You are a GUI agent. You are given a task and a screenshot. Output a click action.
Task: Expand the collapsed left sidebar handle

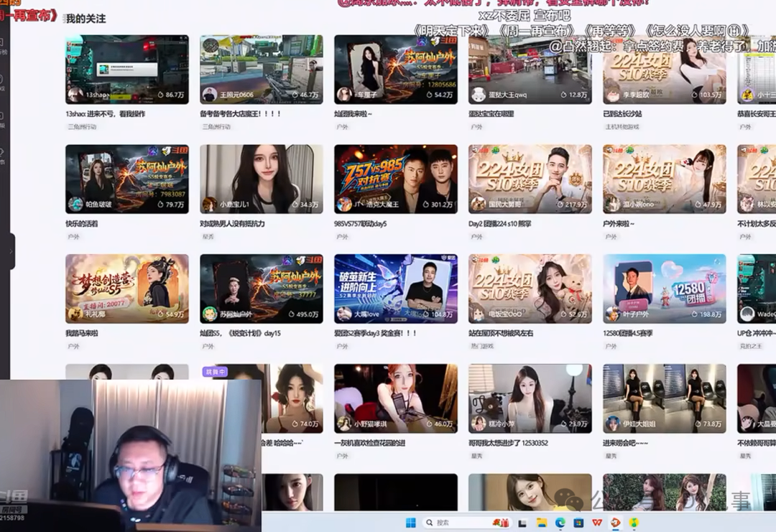11,251
